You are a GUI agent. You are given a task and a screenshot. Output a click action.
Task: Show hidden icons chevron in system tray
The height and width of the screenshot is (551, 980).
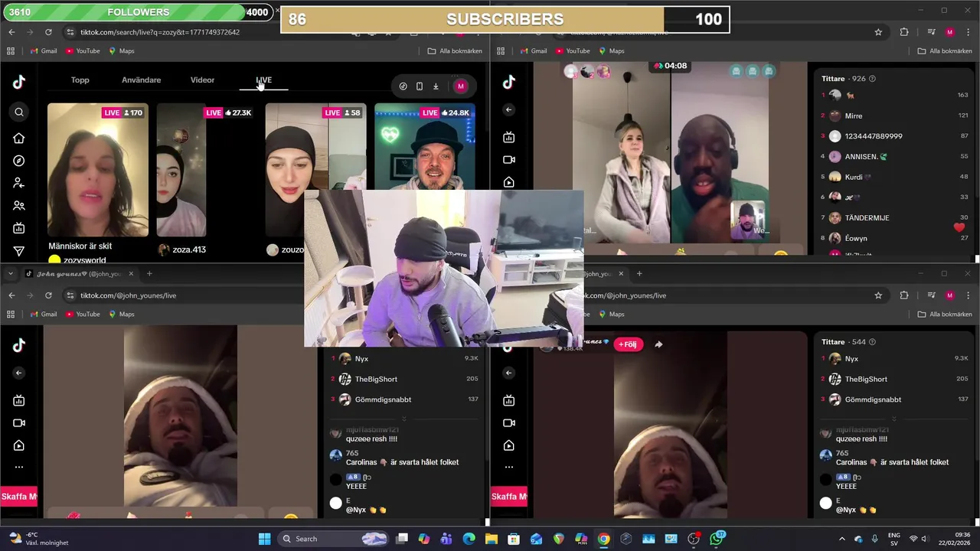[841, 539]
